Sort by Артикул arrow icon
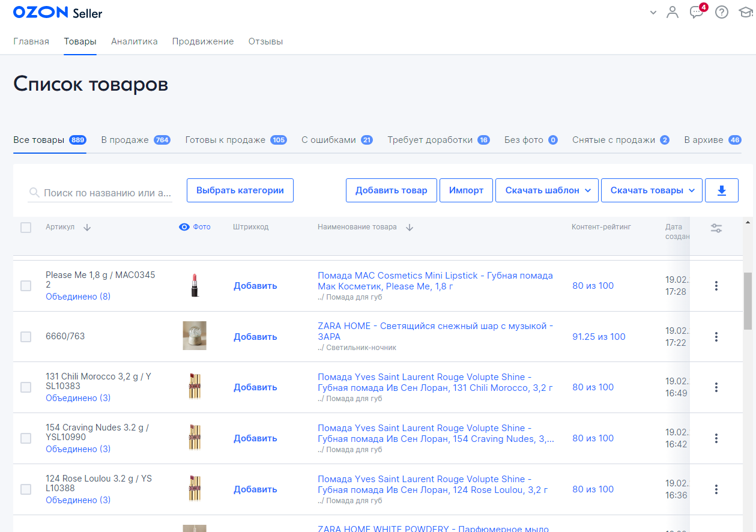Screen dimensions: 756x532 (x=87, y=228)
